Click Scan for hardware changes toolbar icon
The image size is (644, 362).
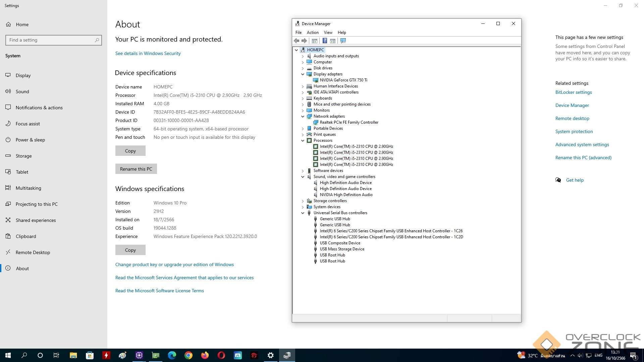pyautogui.click(x=343, y=41)
